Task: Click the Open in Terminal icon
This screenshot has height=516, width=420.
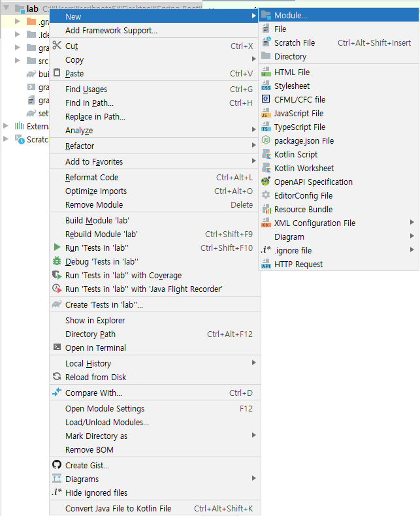Action: pyautogui.click(x=57, y=348)
